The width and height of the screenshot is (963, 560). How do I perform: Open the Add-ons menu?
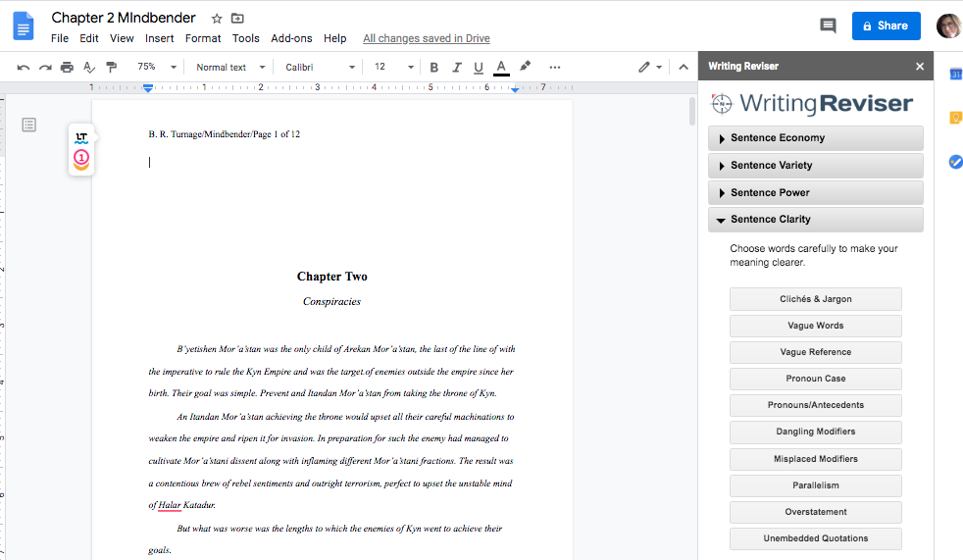(x=291, y=38)
